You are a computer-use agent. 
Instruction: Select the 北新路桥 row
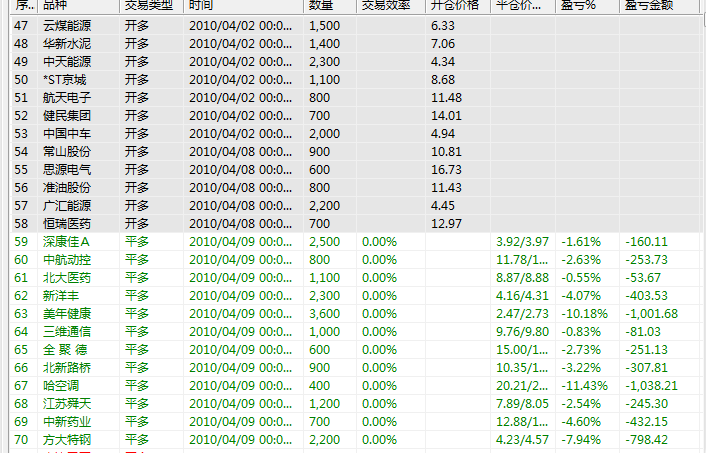click(355, 368)
